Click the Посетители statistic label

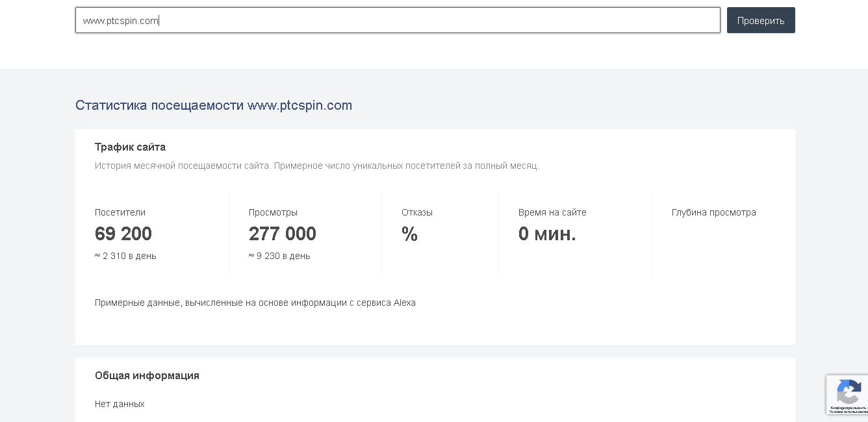[119, 212]
